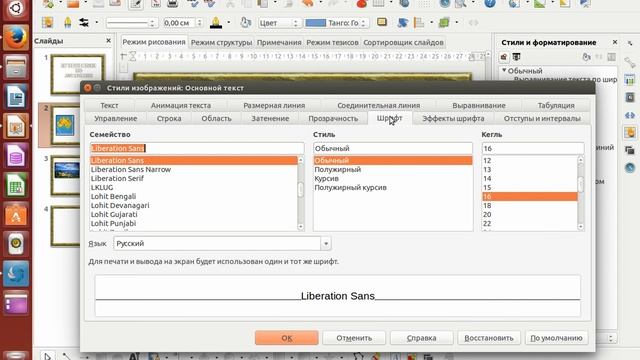Image resolution: width=640 pixels, height=360 pixels.
Task: Choose Полужирный курсив style
Action: 350,187
